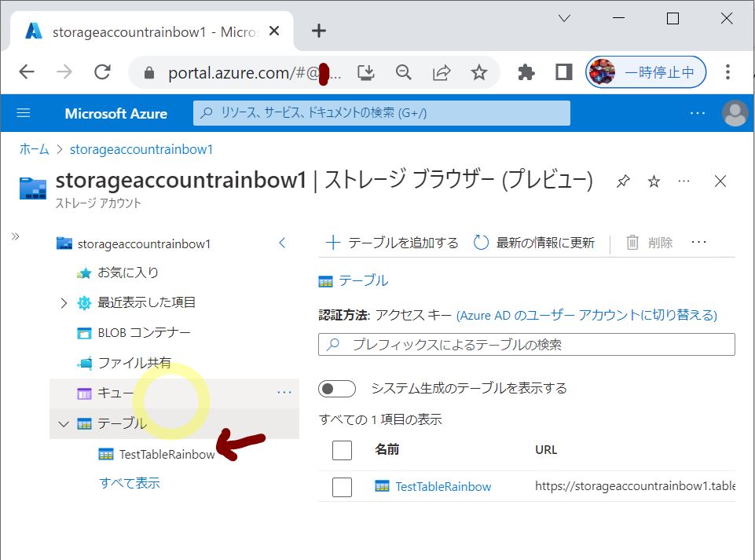The width and height of the screenshot is (755, 560).
Task: Sort by the URL column header
Action: [x=546, y=450]
